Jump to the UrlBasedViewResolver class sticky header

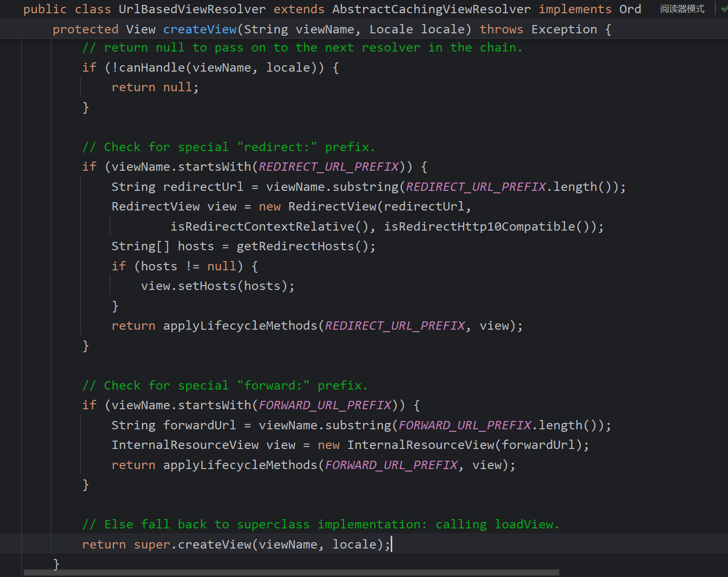[192, 9]
